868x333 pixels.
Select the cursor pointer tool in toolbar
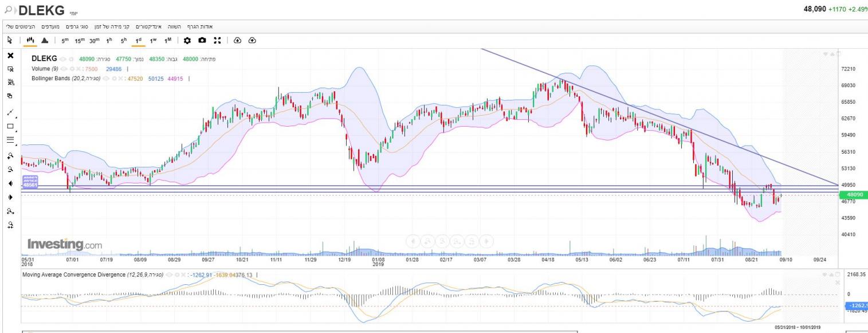[10, 41]
